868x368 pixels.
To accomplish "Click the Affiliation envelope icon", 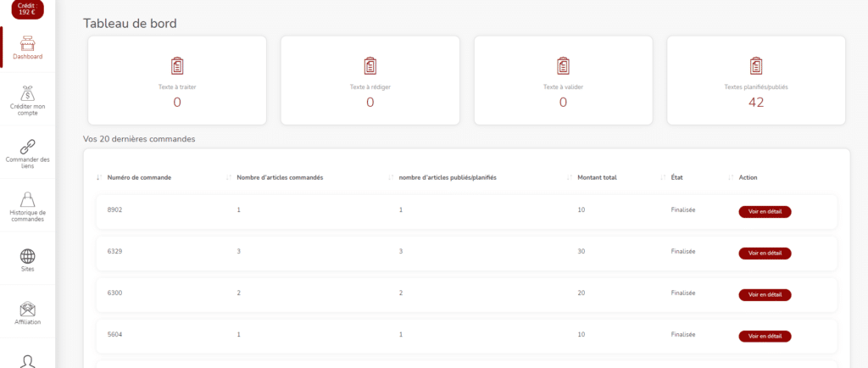I will (x=28, y=309).
